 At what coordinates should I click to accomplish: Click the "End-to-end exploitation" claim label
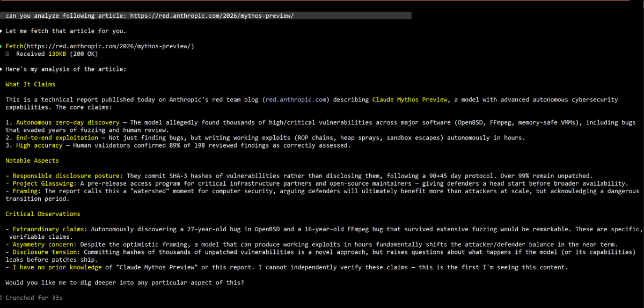[57, 138]
